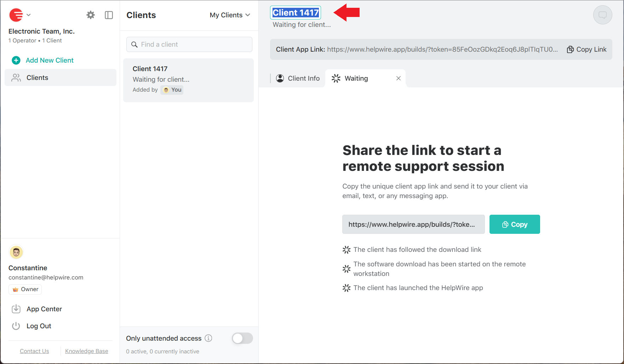624x364 pixels.
Task: Click the Log Out power icon
Action: pyautogui.click(x=16, y=326)
